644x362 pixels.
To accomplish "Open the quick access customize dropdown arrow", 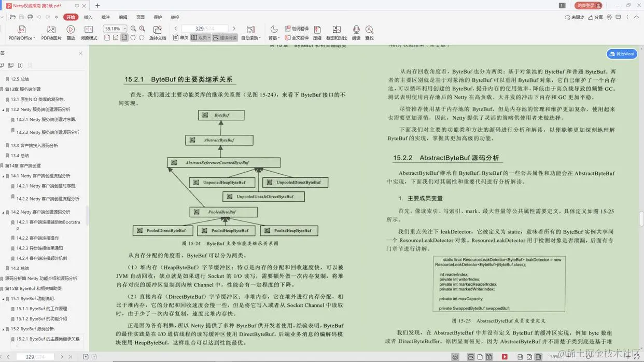I will [x=58, y=17].
